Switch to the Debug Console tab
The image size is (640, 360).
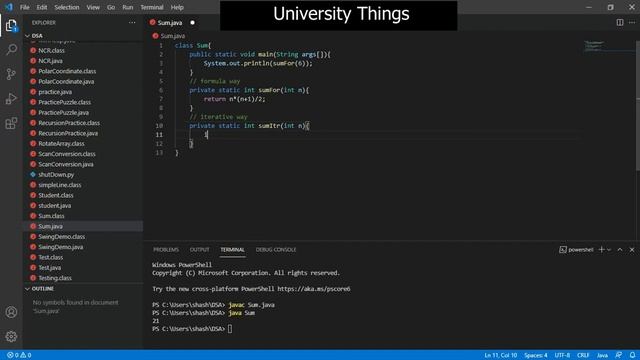[x=276, y=249]
